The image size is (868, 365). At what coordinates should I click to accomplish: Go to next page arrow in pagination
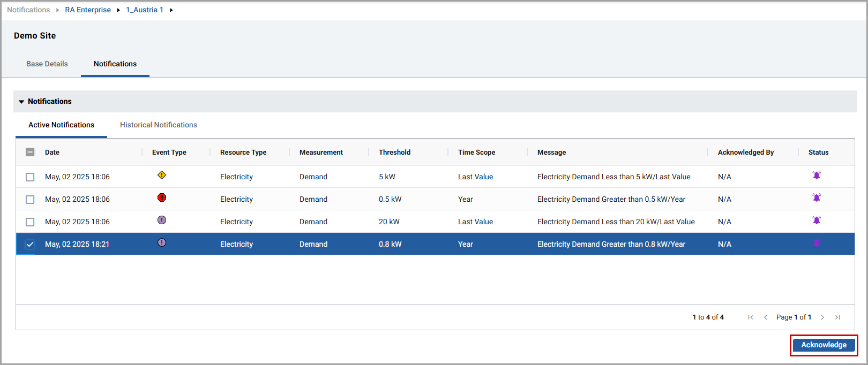point(822,317)
